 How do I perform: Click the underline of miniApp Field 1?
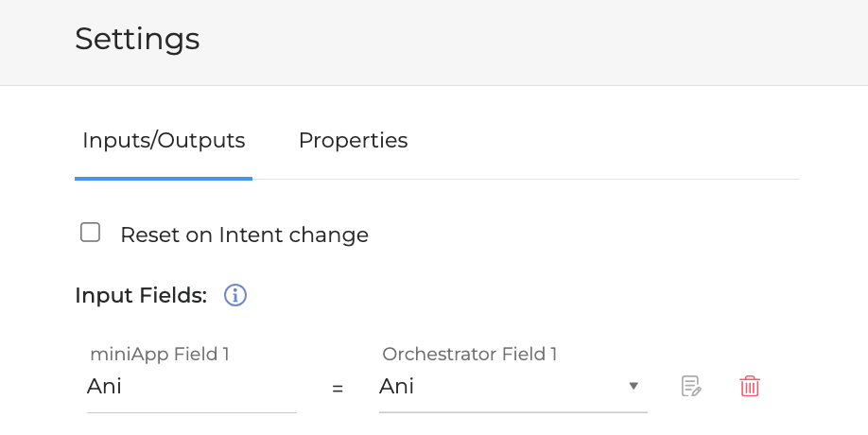(x=191, y=412)
